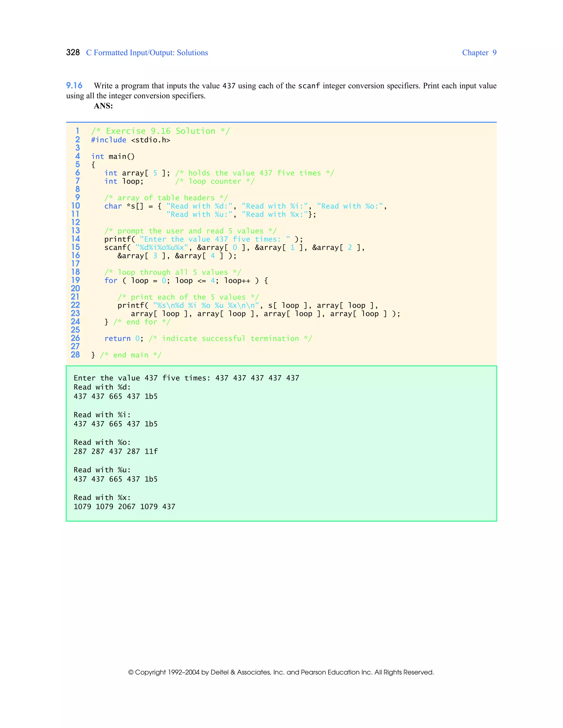Click the 'int main()' line
The width and height of the screenshot is (563, 728).
click(x=113, y=156)
